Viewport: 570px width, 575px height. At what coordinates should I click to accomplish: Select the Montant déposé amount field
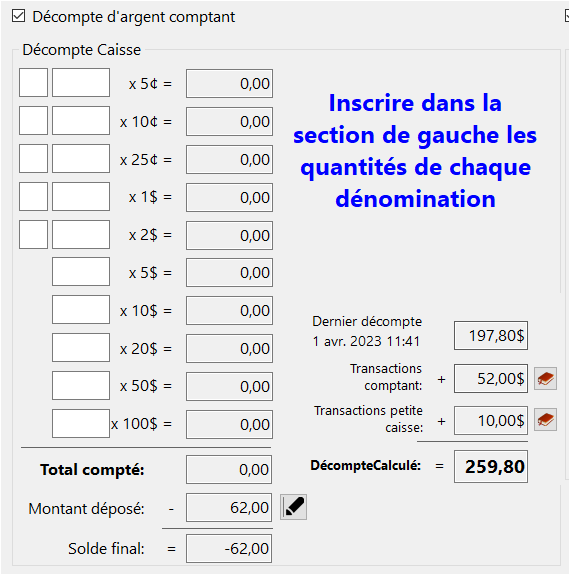click(229, 508)
